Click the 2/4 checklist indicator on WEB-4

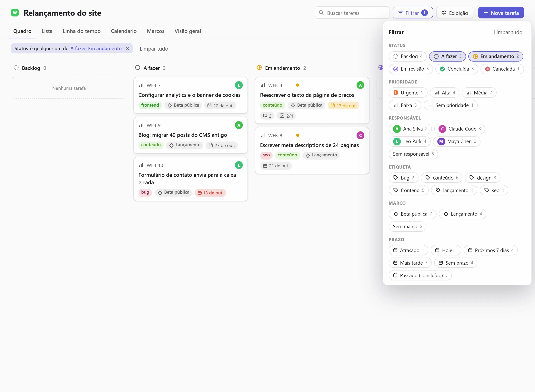[x=286, y=116]
